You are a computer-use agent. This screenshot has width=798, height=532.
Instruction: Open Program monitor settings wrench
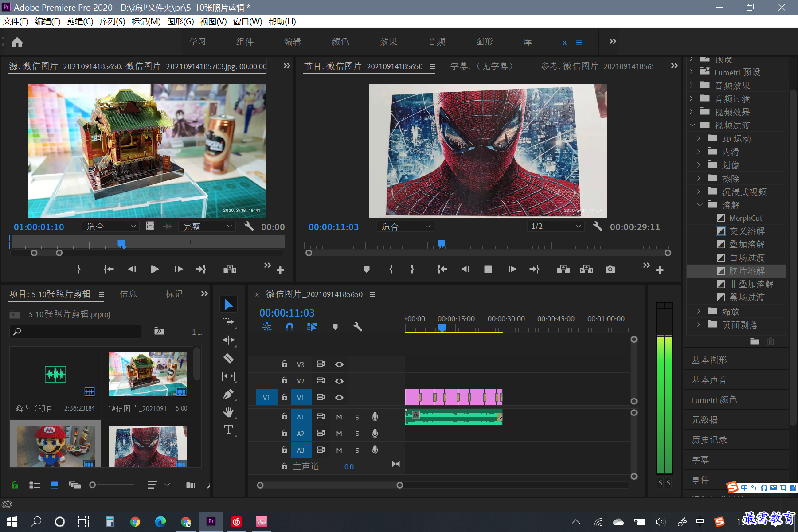[598, 226]
